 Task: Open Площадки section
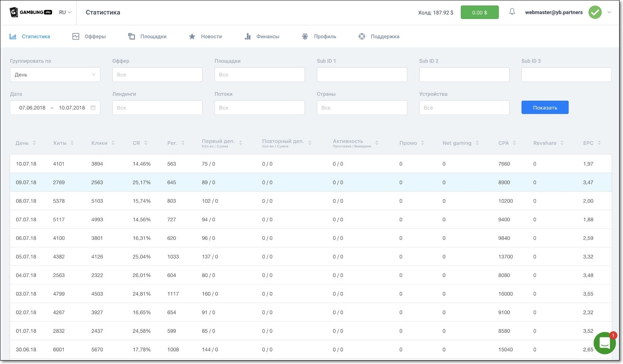click(147, 37)
